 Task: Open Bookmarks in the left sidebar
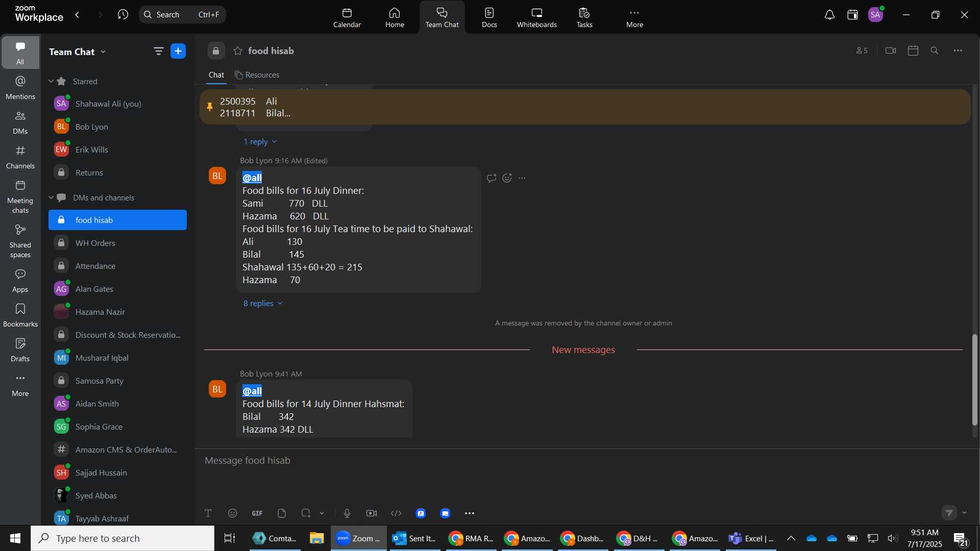tap(20, 315)
